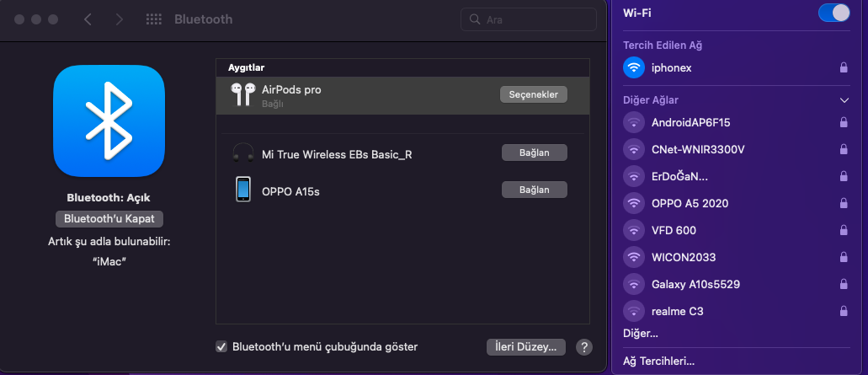The image size is (868, 375).
Task: Join OPPO A5 2020 network
Action: [737, 203]
